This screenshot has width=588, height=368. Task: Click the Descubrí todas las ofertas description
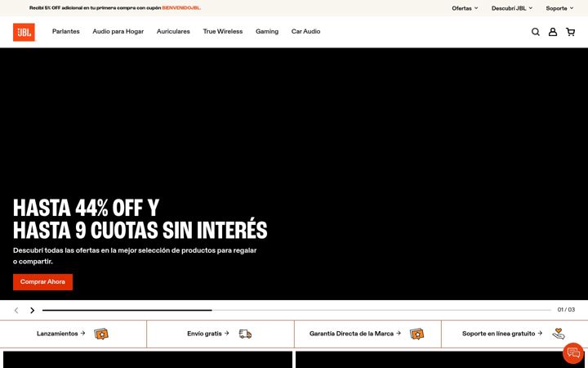click(x=135, y=256)
